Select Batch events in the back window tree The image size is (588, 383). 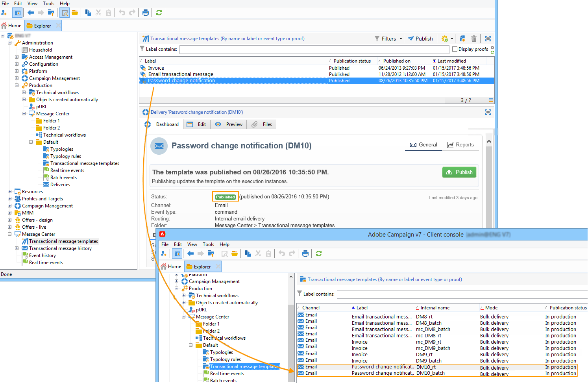(63, 178)
